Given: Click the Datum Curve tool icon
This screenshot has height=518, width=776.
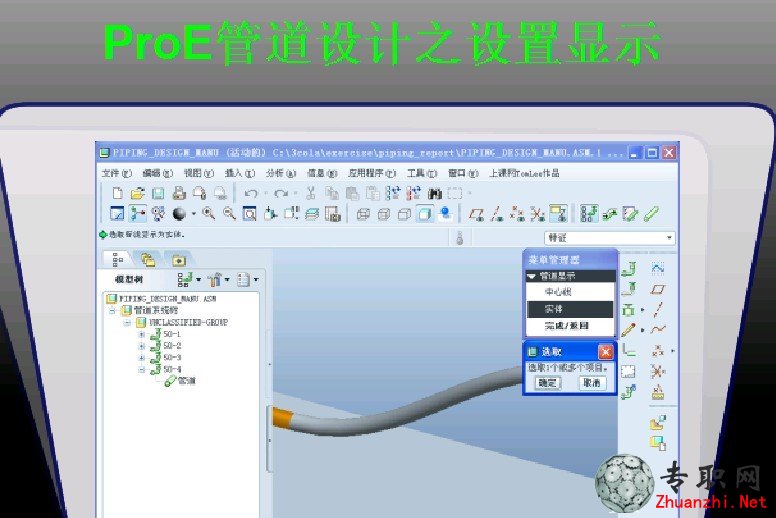Looking at the screenshot, I should click(658, 330).
